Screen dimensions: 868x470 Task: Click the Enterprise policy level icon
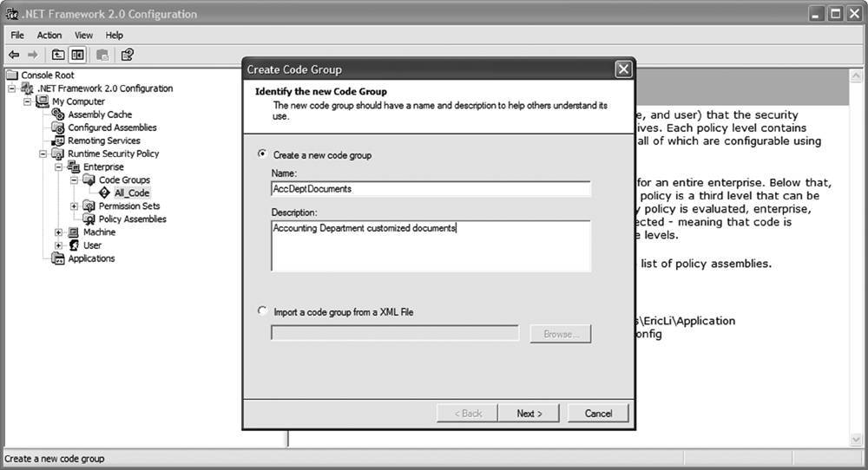pyautogui.click(x=74, y=166)
